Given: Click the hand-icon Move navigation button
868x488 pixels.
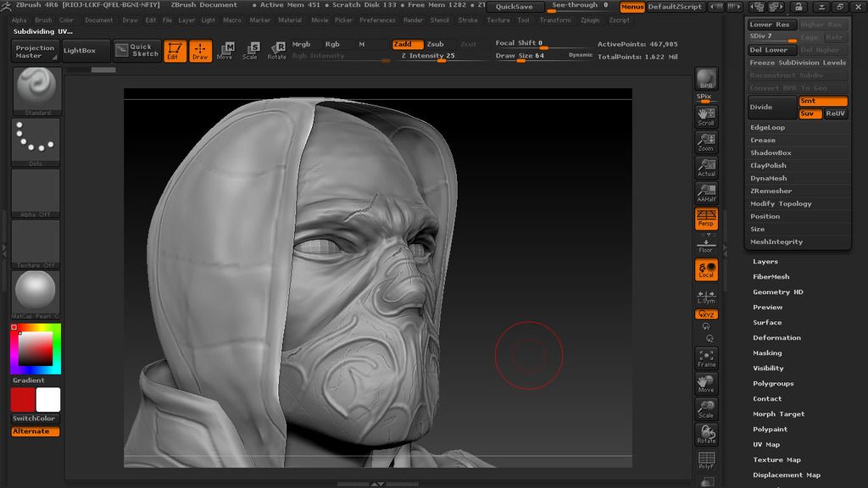Looking at the screenshot, I should click(x=706, y=384).
